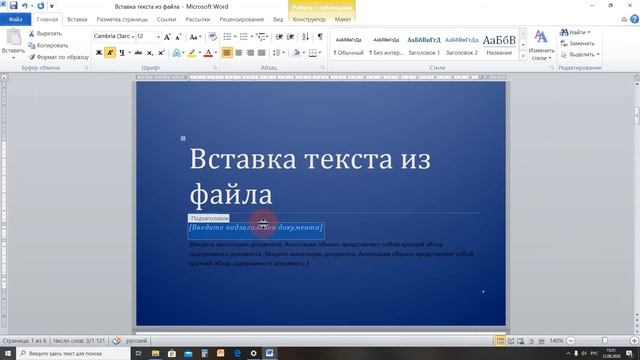Apply numbered list
The height and width of the screenshot is (360, 640).
click(243, 37)
